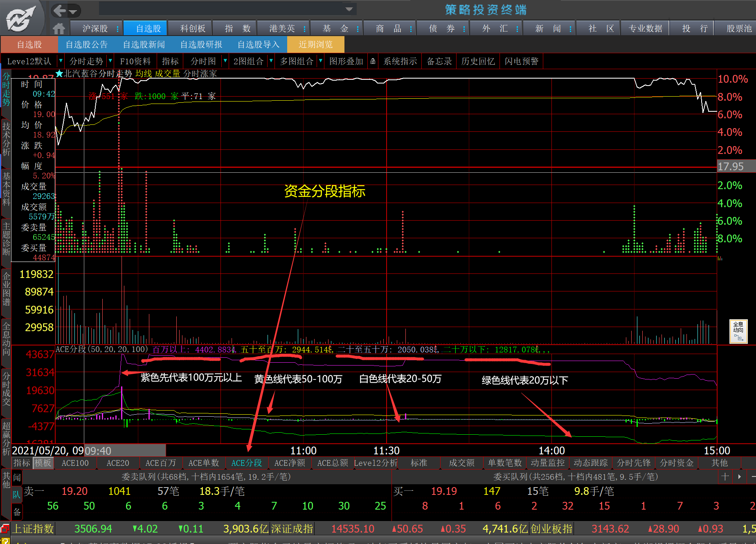Click the plus icon in the 委买队列 header
Image resolution: width=756 pixels, height=544 pixels.
tap(725, 476)
